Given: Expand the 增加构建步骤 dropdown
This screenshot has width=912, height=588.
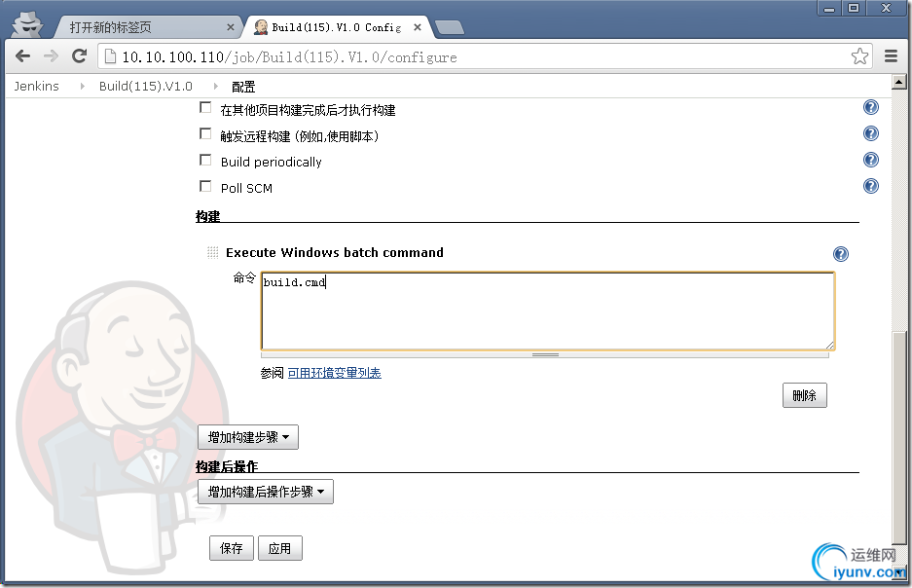Looking at the screenshot, I should click(248, 437).
